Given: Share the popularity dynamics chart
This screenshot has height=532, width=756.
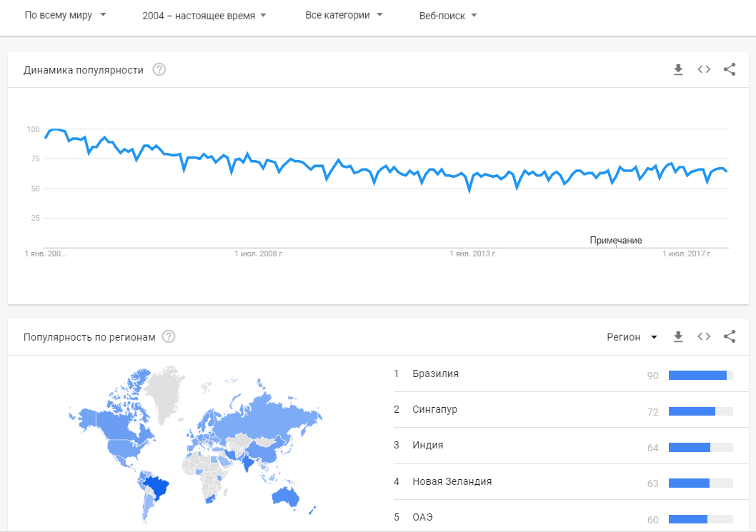Looking at the screenshot, I should click(x=730, y=70).
